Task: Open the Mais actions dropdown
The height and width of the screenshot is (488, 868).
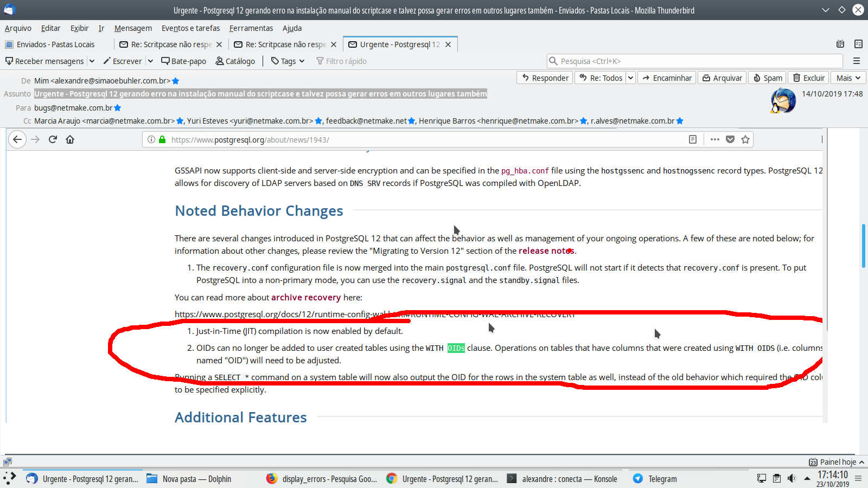Action: tap(848, 78)
